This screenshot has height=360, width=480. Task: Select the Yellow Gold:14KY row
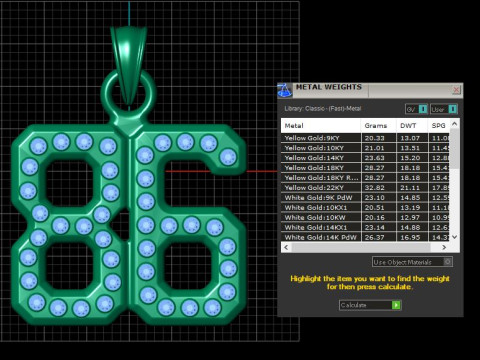[366, 158]
